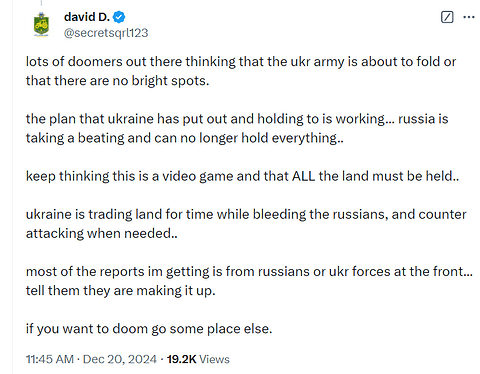Image resolution: width=480 pixels, height=374 pixels.
Task: Open the Grok slash-square icon
Action: click(447, 17)
